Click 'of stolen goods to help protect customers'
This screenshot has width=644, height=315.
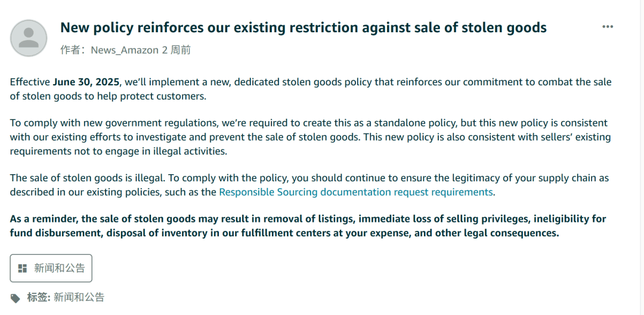point(108,96)
